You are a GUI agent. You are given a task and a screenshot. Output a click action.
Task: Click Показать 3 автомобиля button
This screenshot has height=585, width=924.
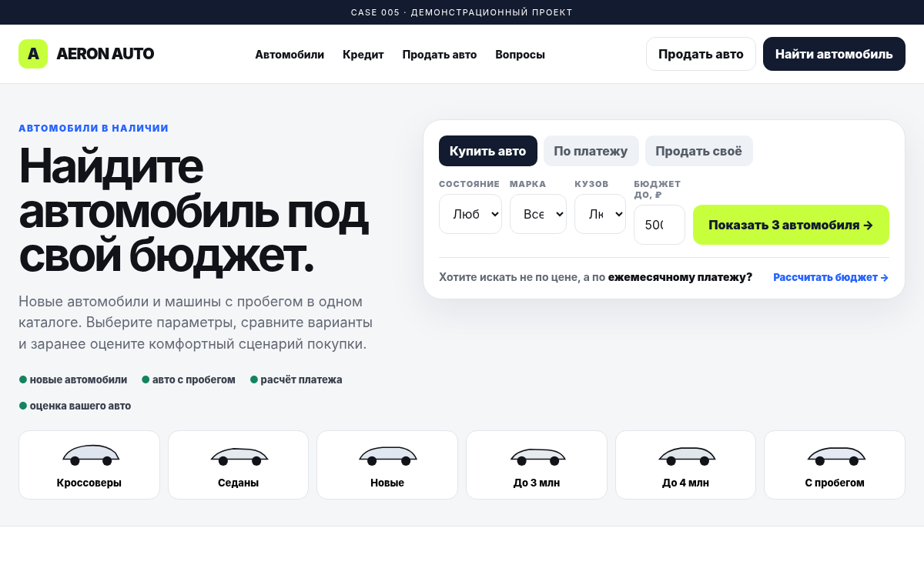click(791, 225)
